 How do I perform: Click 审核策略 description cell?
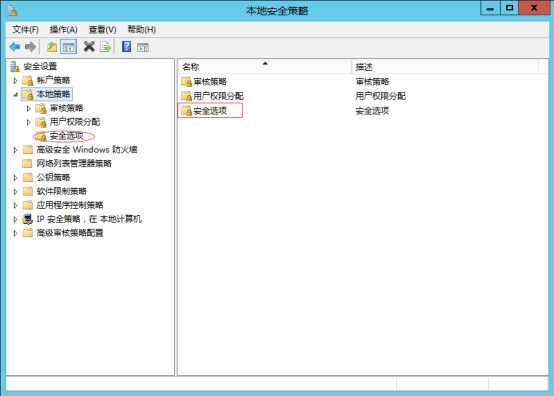click(x=372, y=82)
